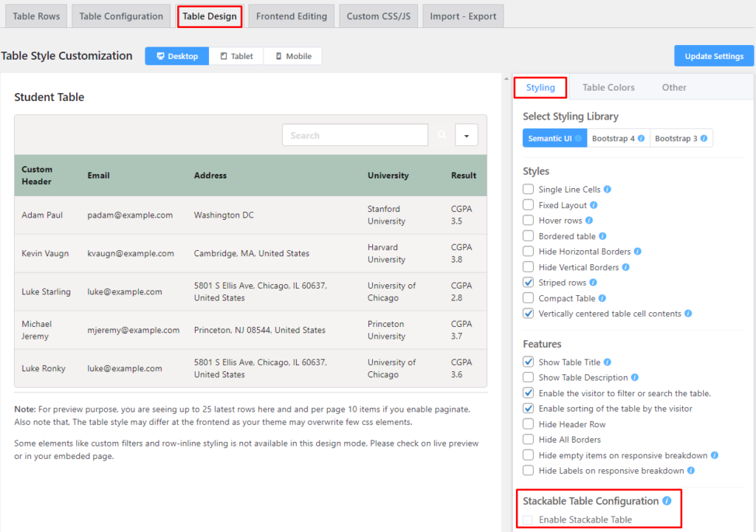Click the Search input field in table
This screenshot has width=756, height=532.
tap(354, 136)
